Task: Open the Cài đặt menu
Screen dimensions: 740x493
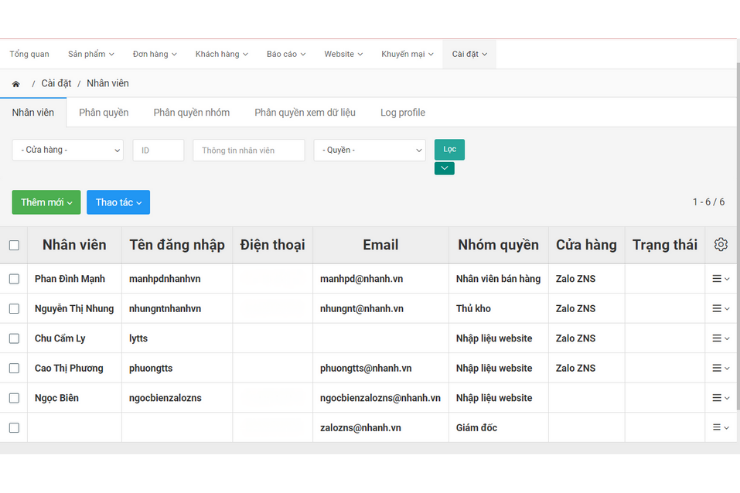Action: (x=469, y=54)
